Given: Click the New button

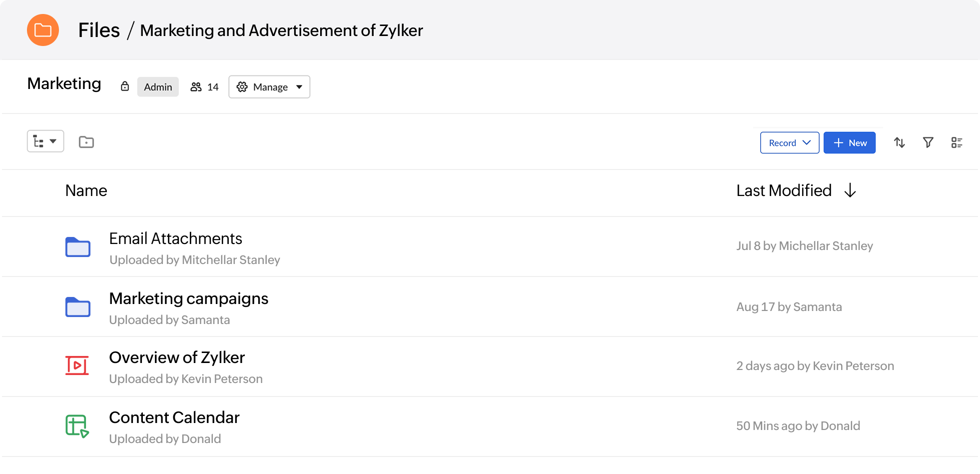Looking at the screenshot, I should [849, 143].
